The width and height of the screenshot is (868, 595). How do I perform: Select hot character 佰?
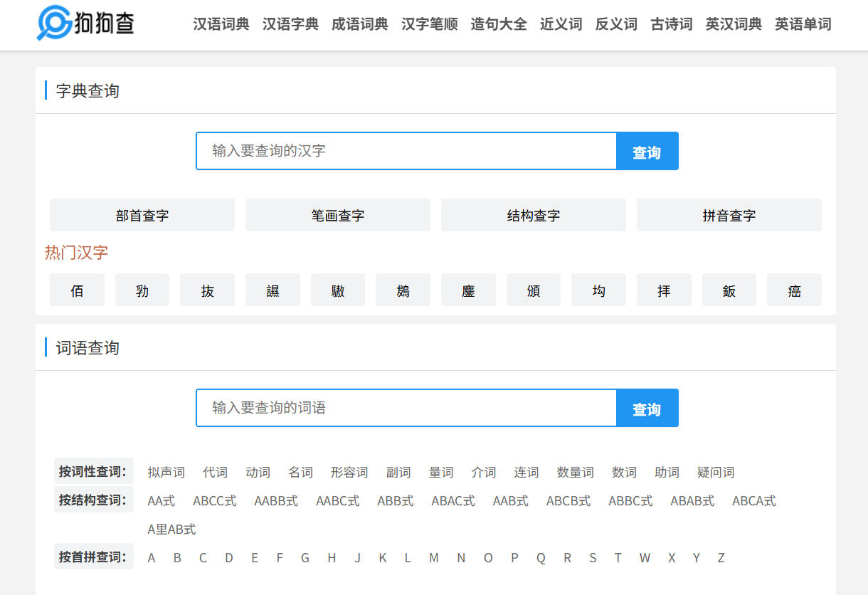coord(77,290)
